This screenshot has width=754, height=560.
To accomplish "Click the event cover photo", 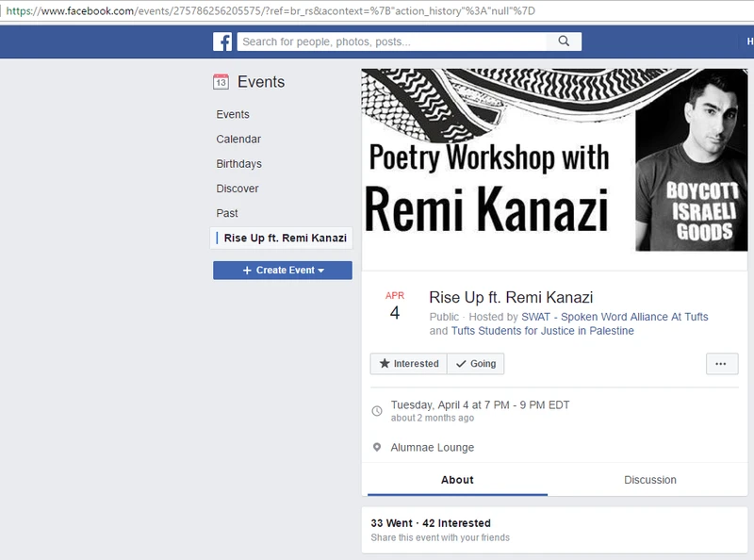I will 554,170.
